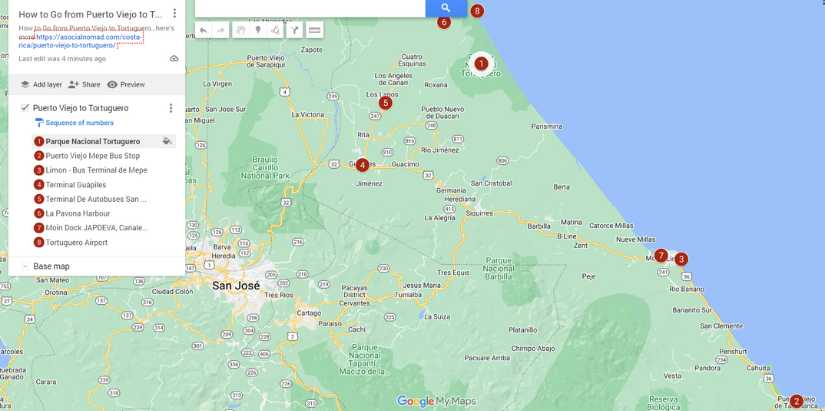Click map marker 5 near Los Llanos
This screenshot has height=411, width=825.
coord(385,103)
